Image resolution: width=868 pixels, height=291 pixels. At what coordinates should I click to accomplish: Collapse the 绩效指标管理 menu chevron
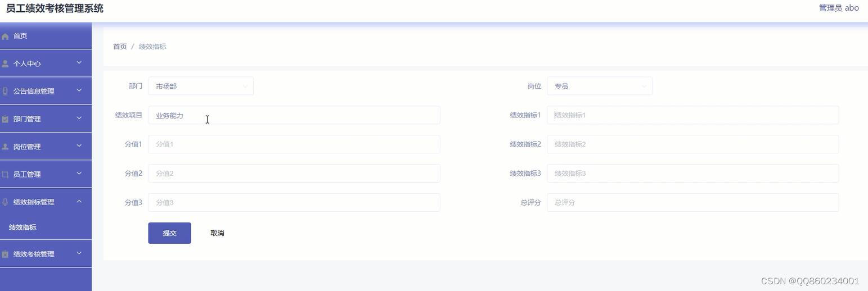click(79, 201)
